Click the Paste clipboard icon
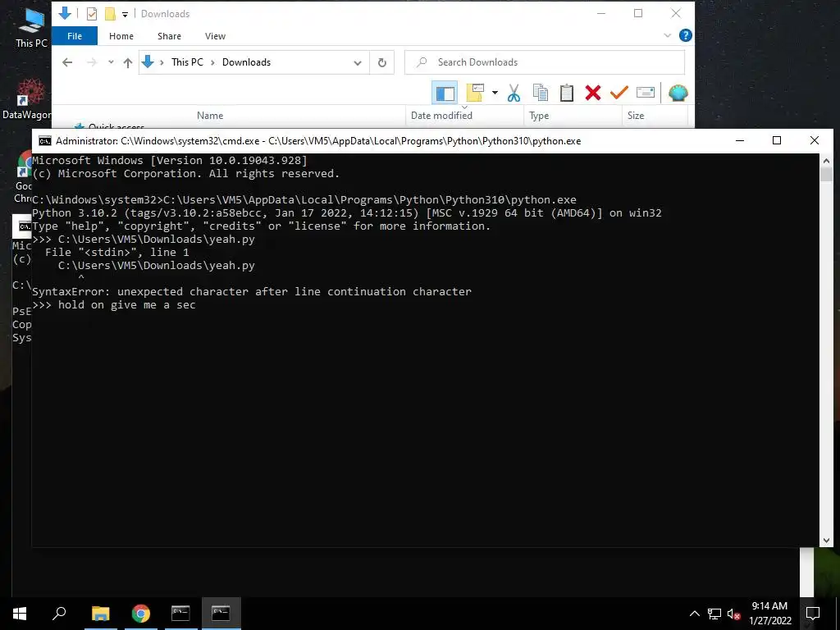 coord(567,93)
